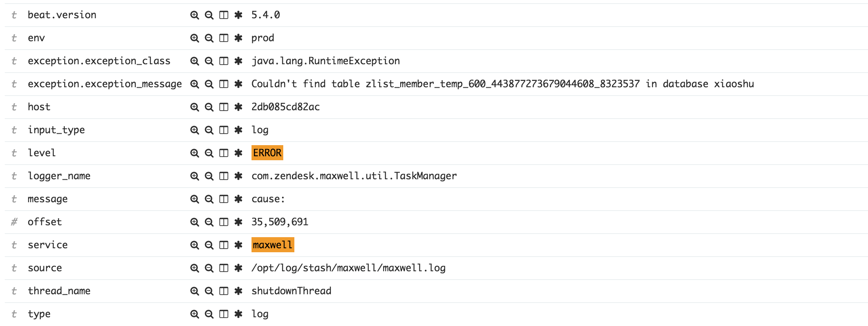Filter for message value cause:

click(194, 198)
